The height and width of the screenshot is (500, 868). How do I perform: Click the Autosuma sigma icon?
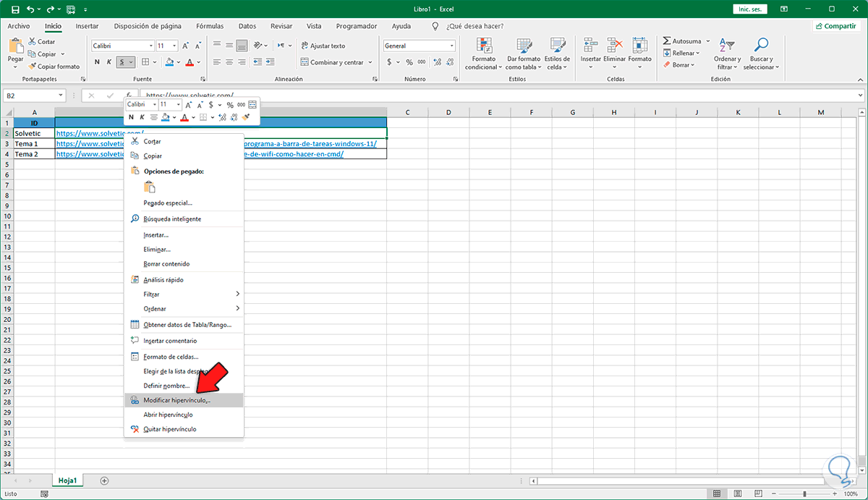667,41
